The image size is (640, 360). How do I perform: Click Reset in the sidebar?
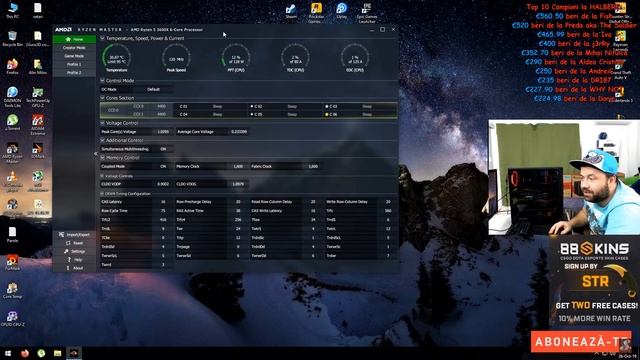pos(74,243)
